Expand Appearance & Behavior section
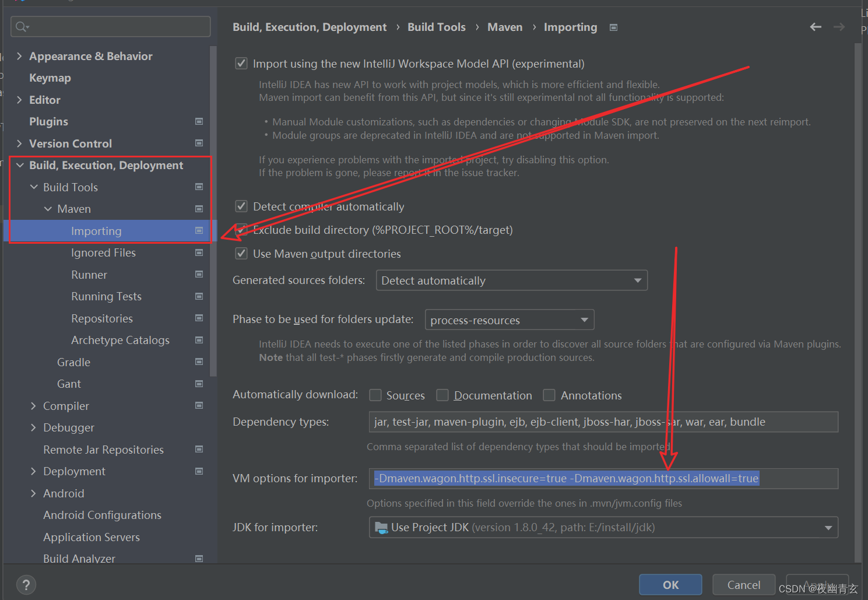Viewport: 868px width, 600px height. click(19, 56)
